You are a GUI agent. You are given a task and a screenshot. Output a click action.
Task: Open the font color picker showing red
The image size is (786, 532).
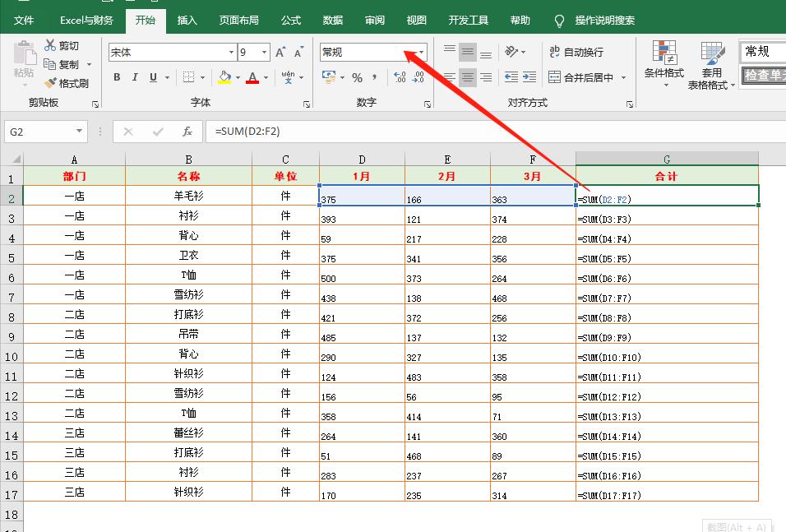coord(253,77)
